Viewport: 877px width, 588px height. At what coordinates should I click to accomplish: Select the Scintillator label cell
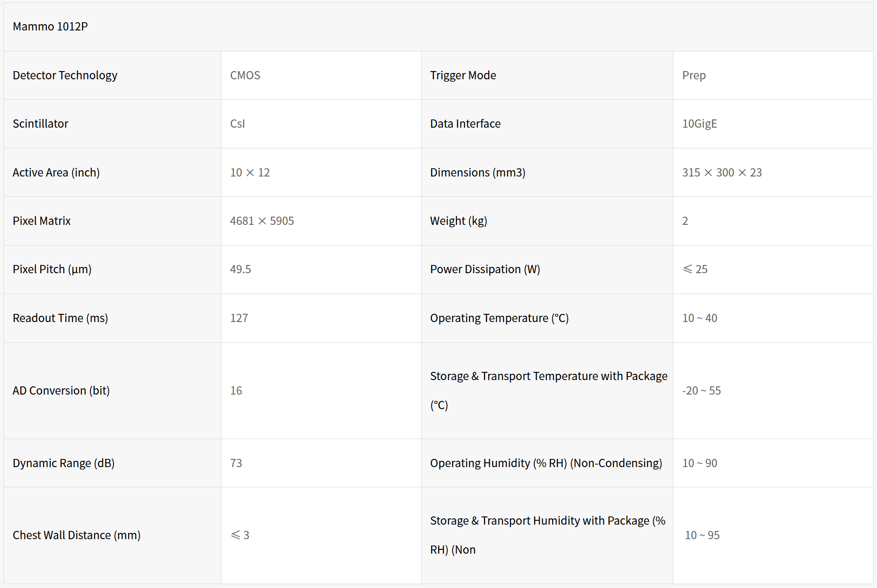pos(41,124)
